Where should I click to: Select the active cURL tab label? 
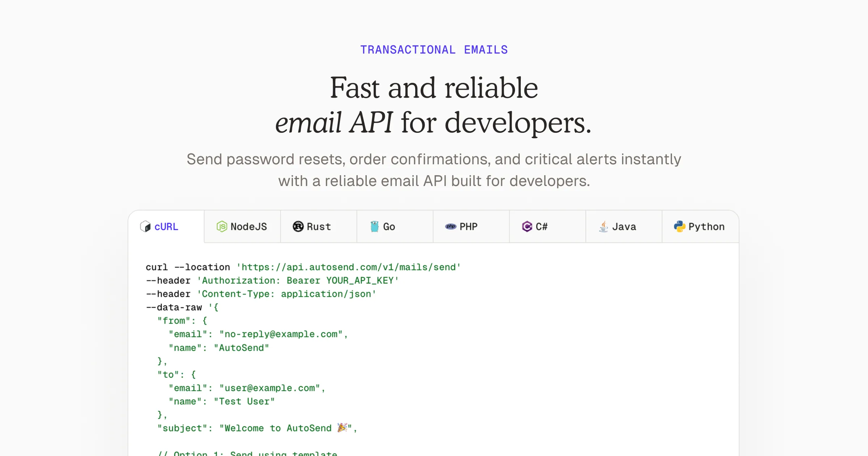point(166,227)
